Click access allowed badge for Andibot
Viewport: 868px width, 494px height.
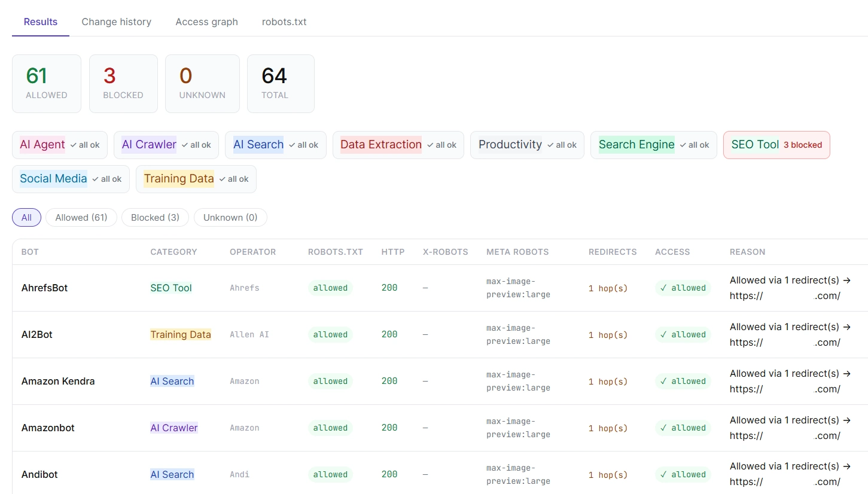(x=683, y=474)
